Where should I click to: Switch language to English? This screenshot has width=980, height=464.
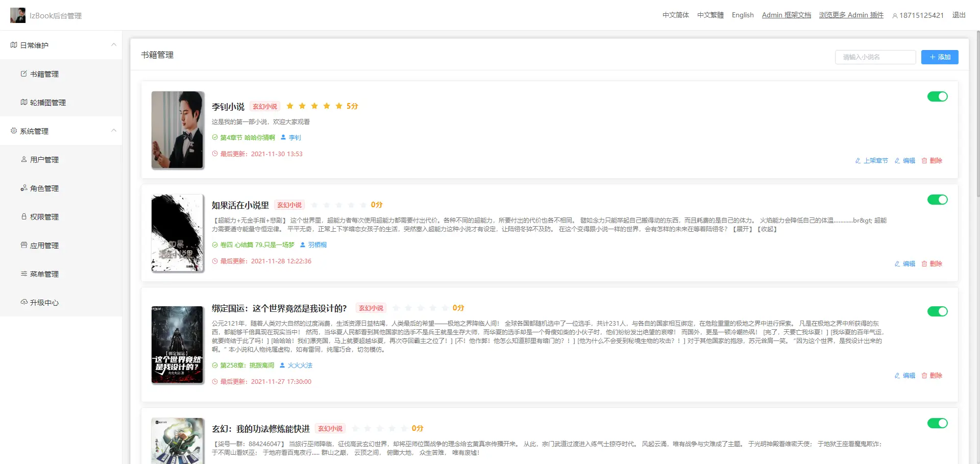coord(742,15)
